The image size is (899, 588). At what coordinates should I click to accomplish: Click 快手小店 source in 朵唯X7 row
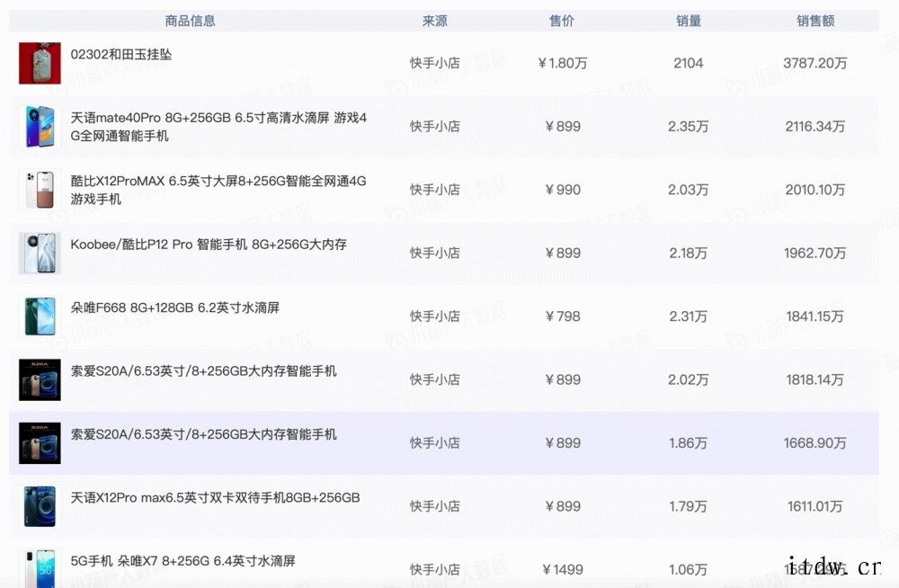(x=434, y=570)
